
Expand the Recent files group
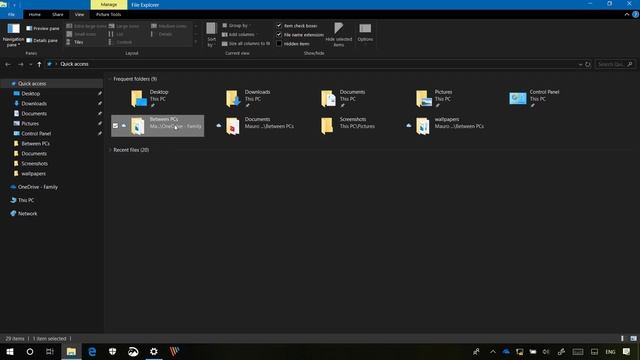point(110,150)
